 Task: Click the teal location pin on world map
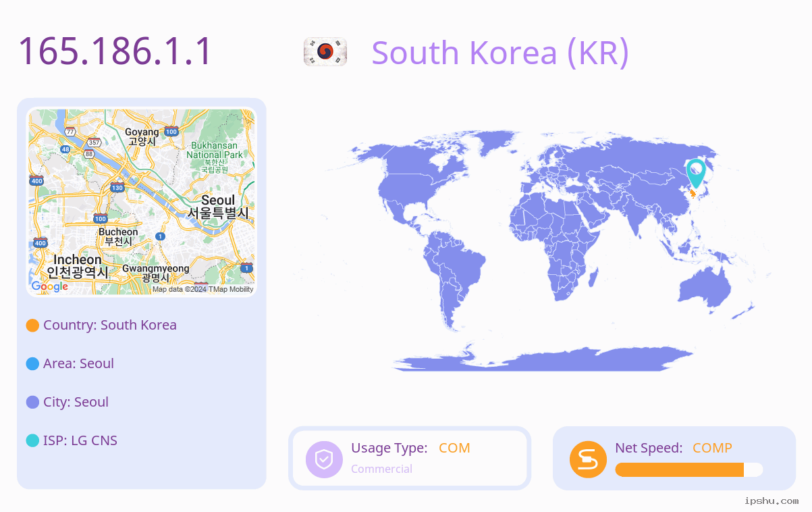pos(695,174)
